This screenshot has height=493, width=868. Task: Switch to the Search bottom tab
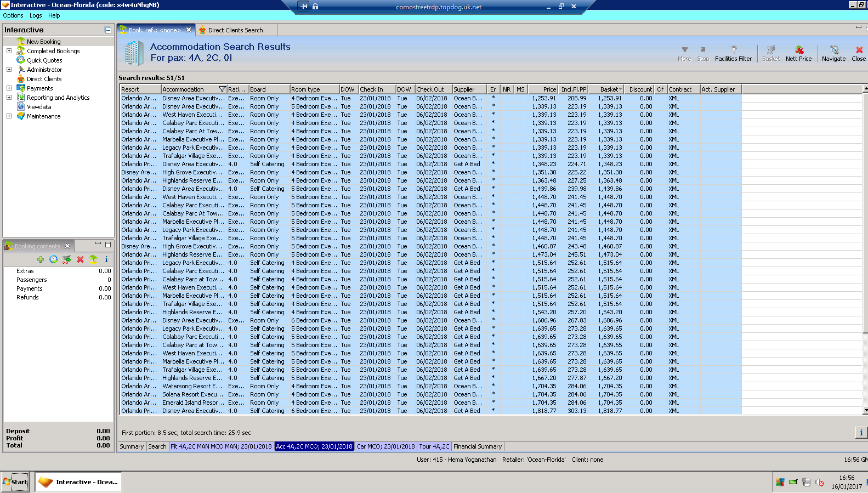tap(157, 446)
